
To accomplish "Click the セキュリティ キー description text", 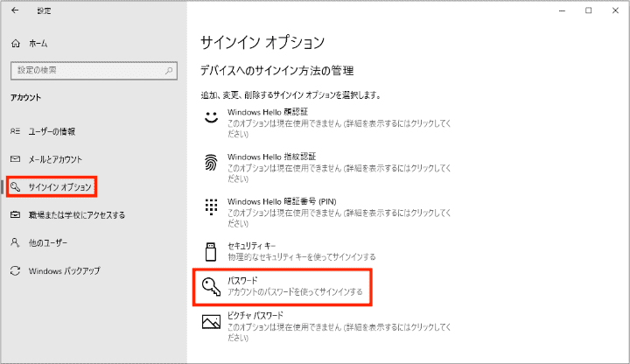I will click(302, 256).
